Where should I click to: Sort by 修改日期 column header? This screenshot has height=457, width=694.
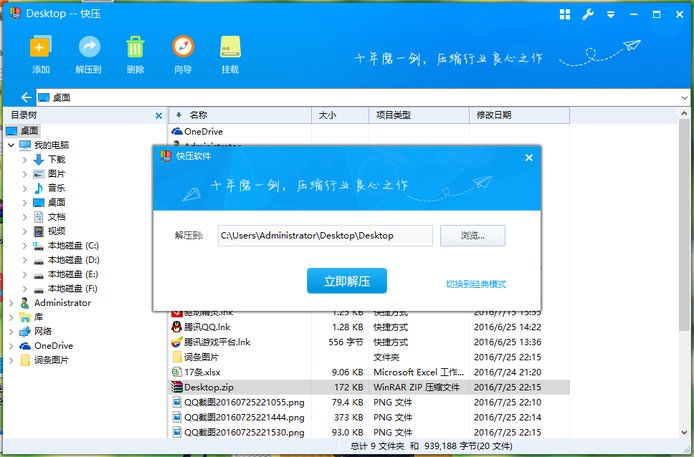(519, 115)
